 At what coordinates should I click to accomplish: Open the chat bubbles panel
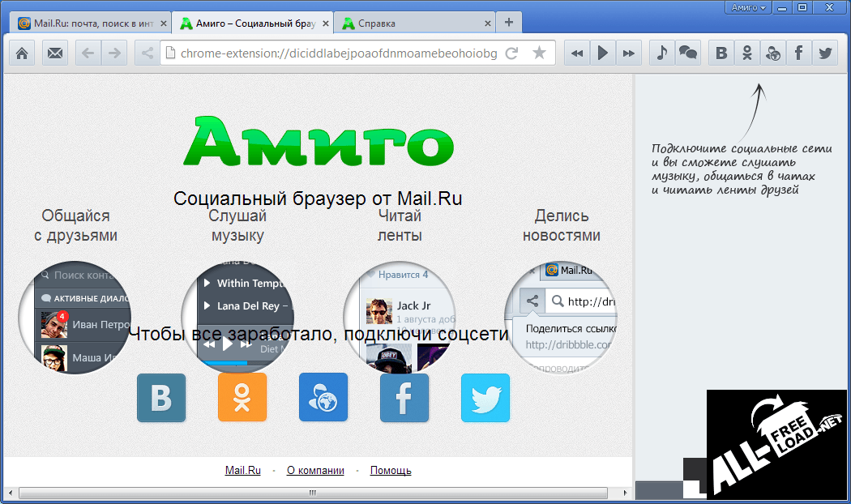688,53
